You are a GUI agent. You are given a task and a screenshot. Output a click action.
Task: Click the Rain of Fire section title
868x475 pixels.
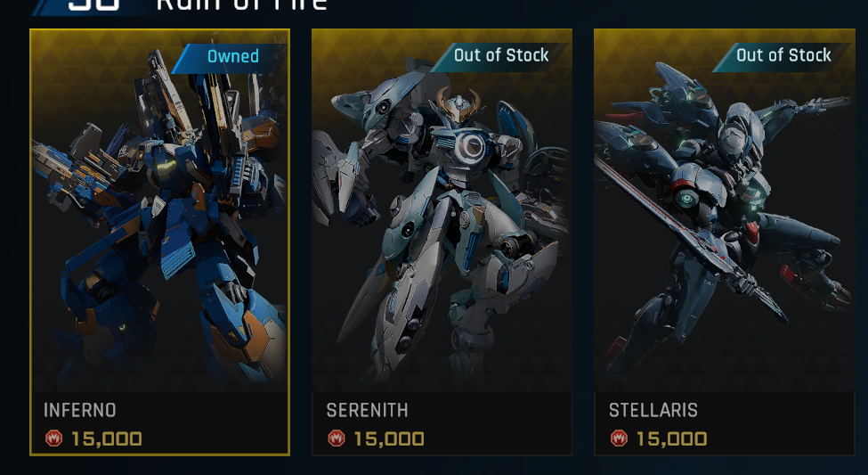click(242, 5)
